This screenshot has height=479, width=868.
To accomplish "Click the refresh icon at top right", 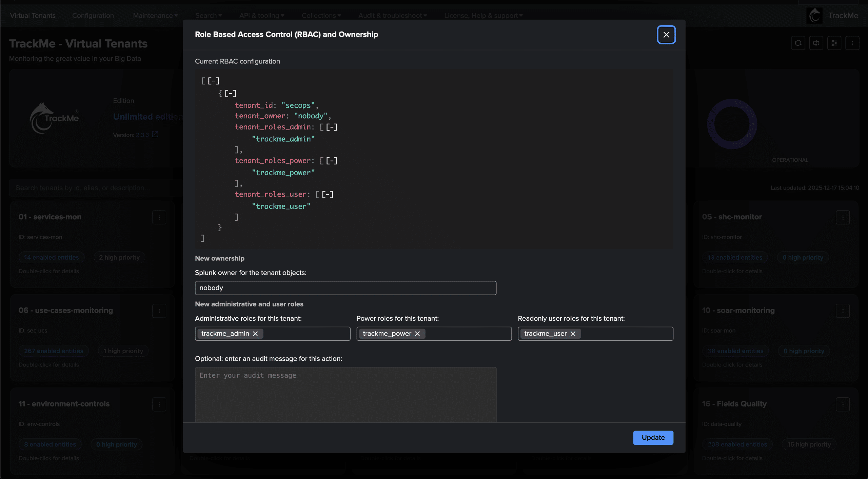I will (x=798, y=43).
